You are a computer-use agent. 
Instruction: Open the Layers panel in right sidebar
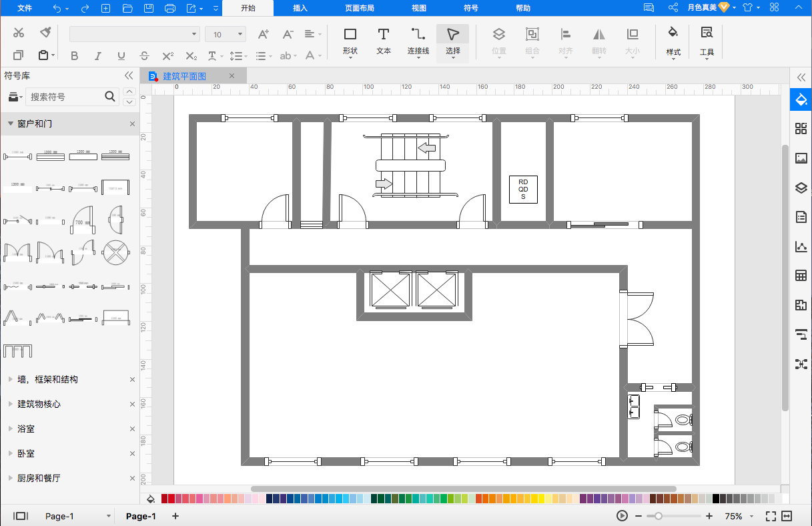click(801, 188)
